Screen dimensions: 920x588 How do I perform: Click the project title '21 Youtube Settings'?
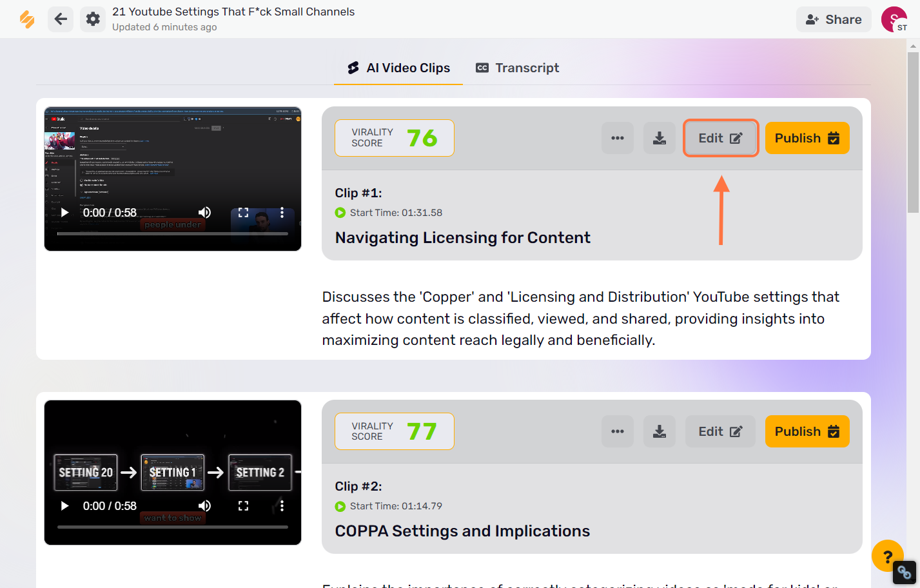coord(233,12)
